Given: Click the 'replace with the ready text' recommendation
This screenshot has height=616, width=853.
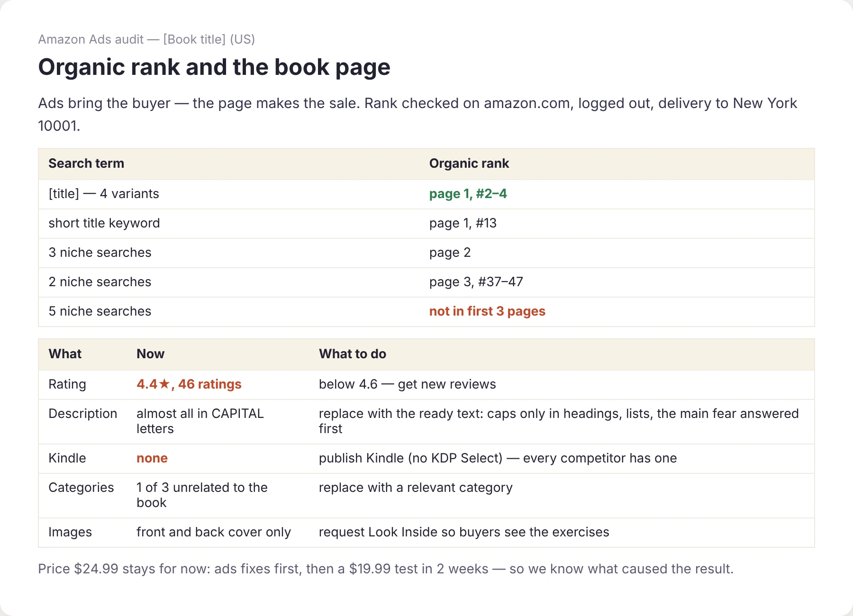Looking at the screenshot, I should pos(559,421).
